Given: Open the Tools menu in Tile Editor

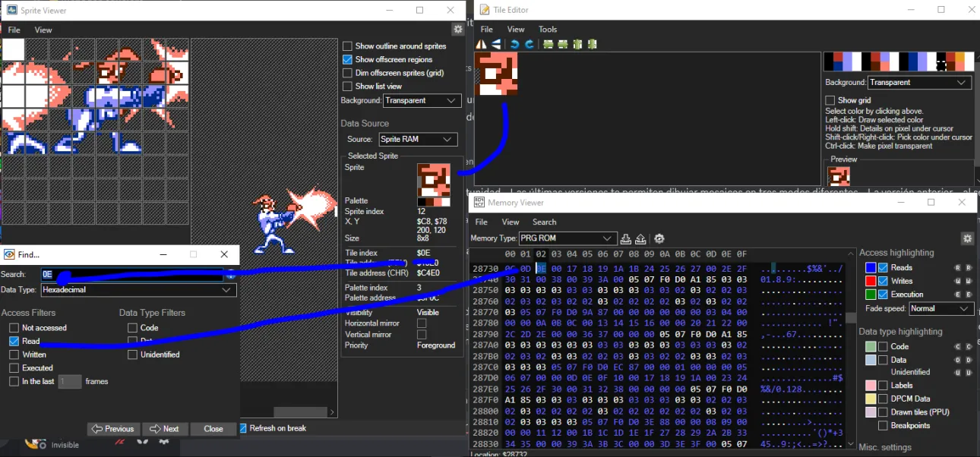Looking at the screenshot, I should point(548,30).
